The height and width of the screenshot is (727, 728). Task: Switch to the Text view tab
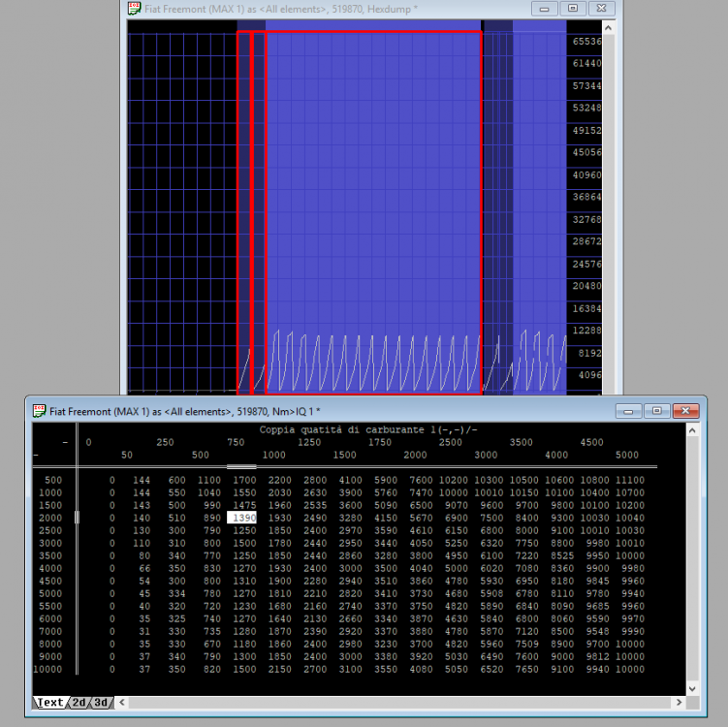coord(49,703)
